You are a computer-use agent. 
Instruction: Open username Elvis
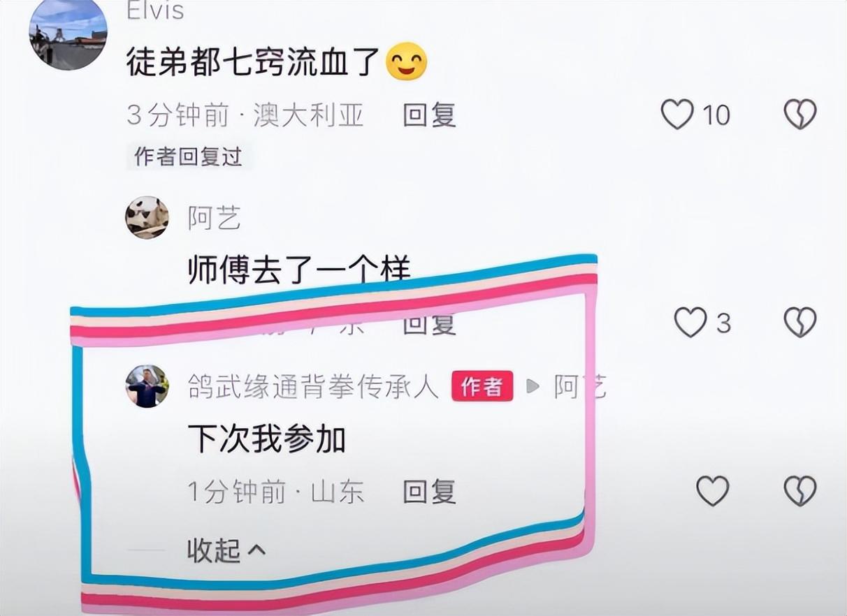[156, 10]
